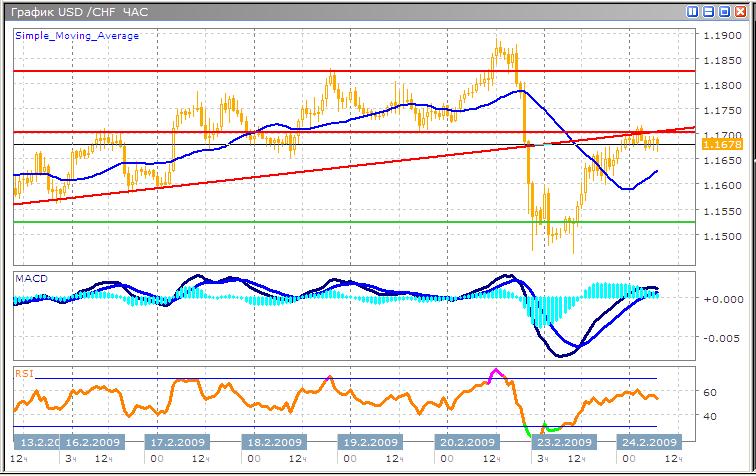Click the vertical tile window icon
The height and width of the screenshot is (476, 756).
click(692, 12)
